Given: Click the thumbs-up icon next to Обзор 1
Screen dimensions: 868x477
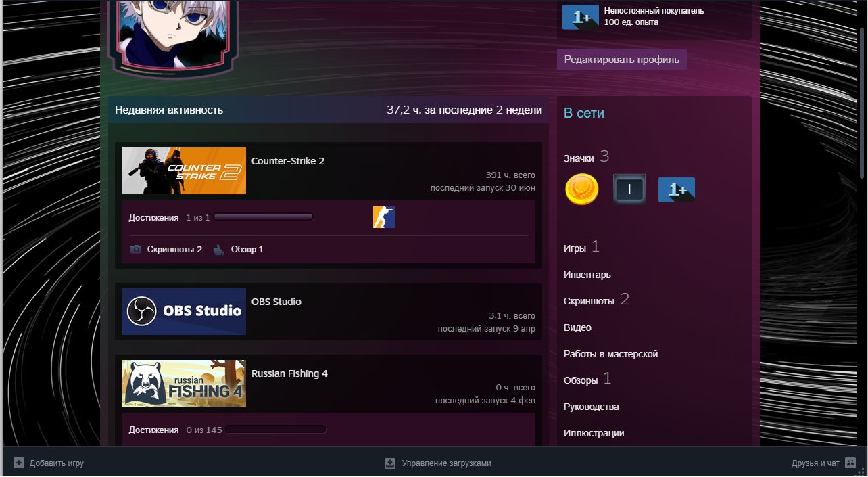Looking at the screenshot, I should point(218,249).
